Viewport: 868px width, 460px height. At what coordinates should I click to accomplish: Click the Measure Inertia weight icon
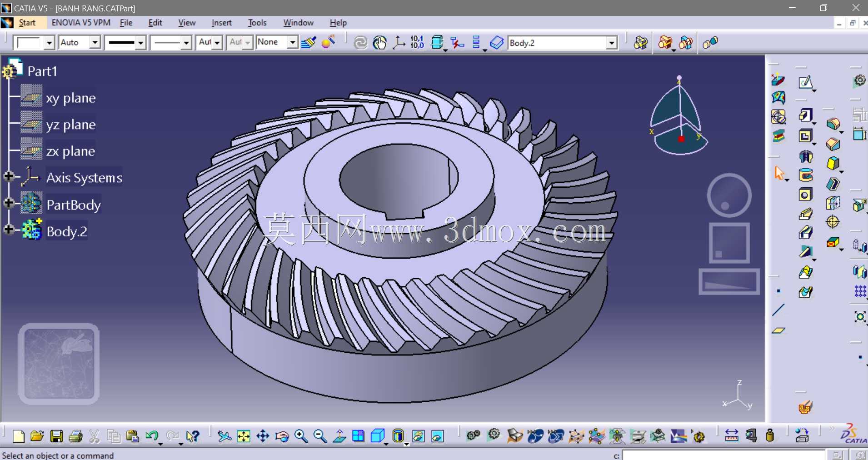769,435
